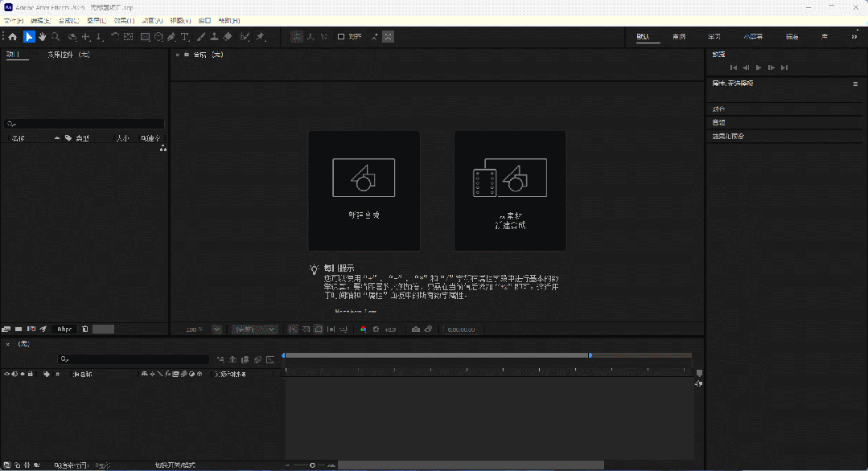Click the 8bpc color depth button
Viewport: 868px width, 471px height.
[65, 329]
